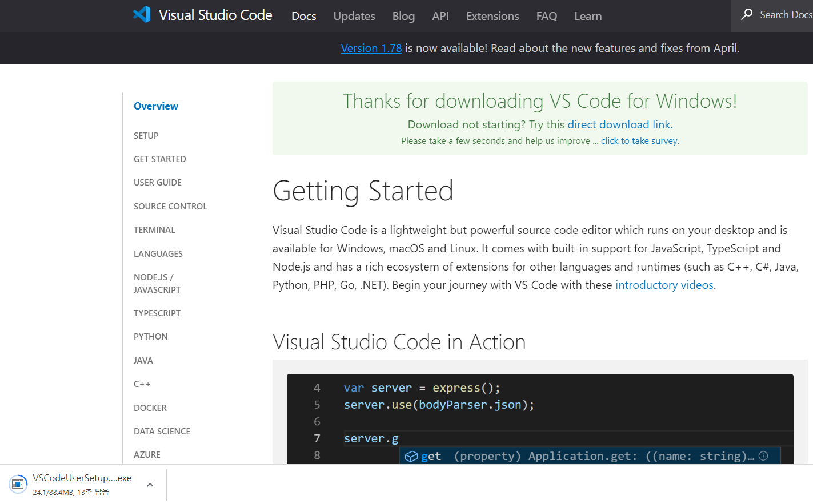Expand the DOCKER sidebar section
Screen dimensions: 813x504
150,408
